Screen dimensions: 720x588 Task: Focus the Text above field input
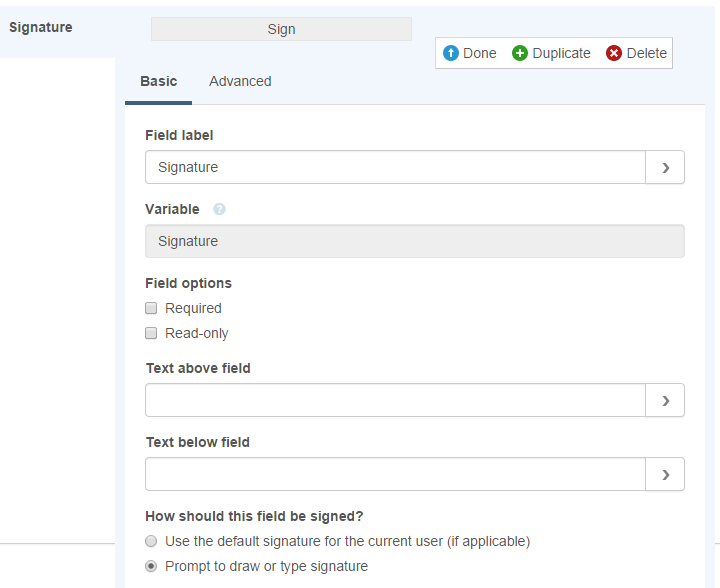[x=395, y=400]
